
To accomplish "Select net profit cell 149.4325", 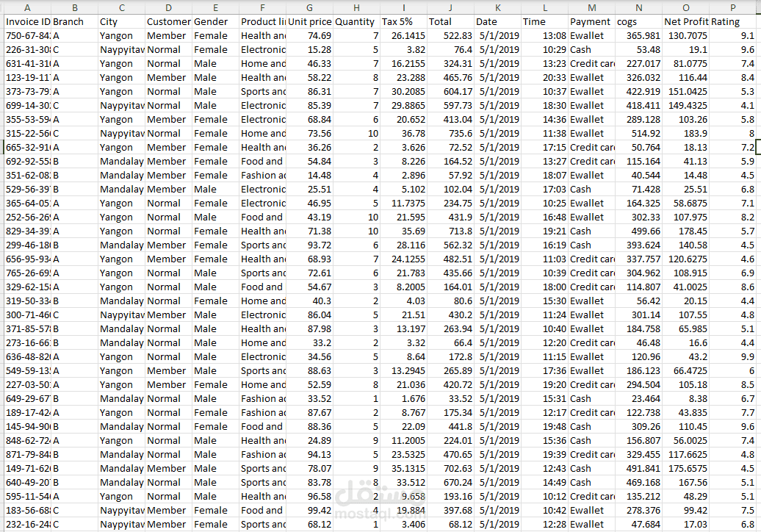I will click(x=686, y=106).
